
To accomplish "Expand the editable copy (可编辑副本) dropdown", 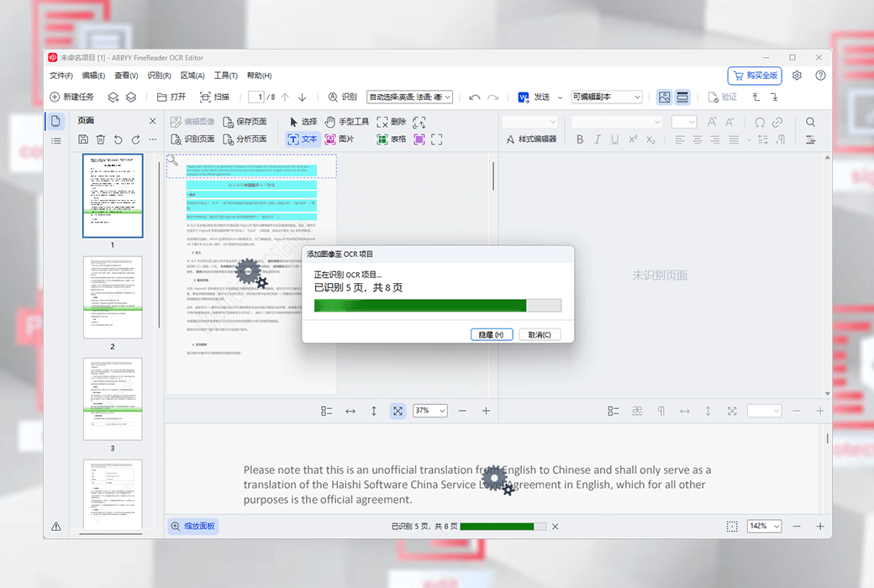I will coord(607,97).
